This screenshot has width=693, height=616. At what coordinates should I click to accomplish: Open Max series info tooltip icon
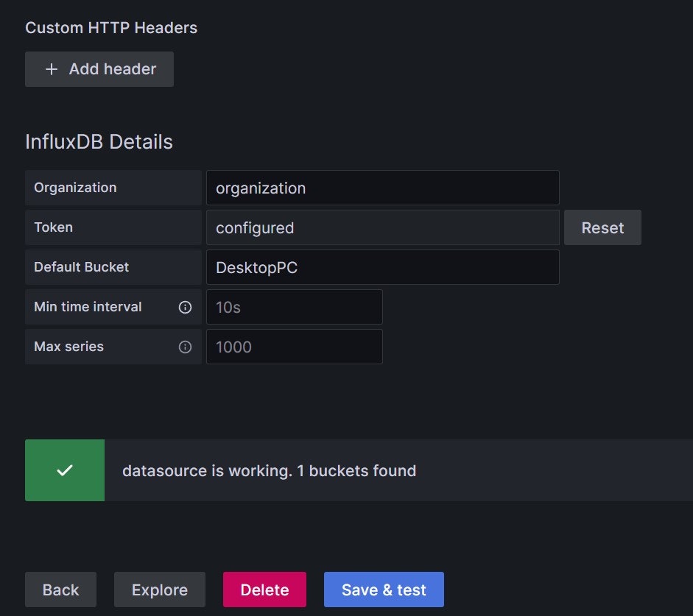(185, 347)
